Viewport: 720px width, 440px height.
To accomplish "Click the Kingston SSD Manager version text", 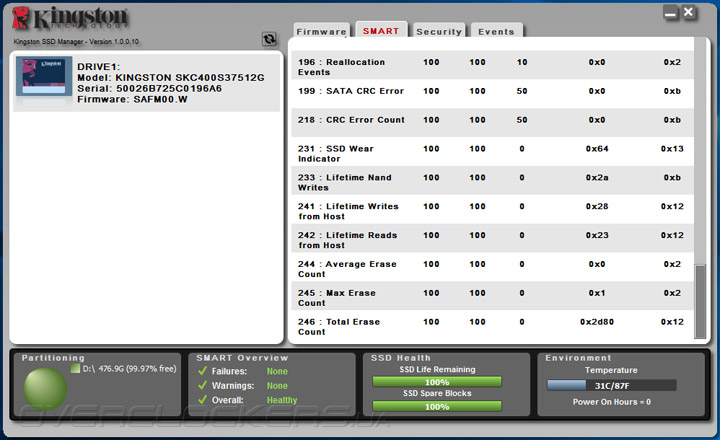I will click(x=76, y=41).
